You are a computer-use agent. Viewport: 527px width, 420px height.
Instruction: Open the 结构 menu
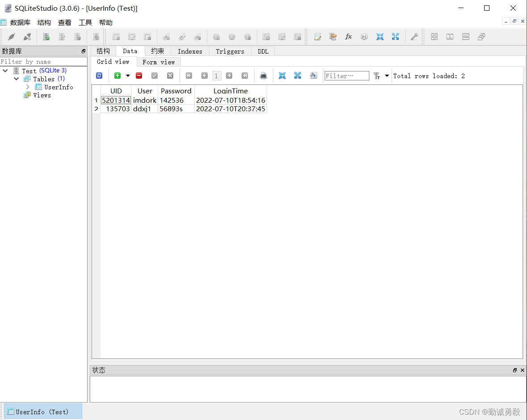44,22
